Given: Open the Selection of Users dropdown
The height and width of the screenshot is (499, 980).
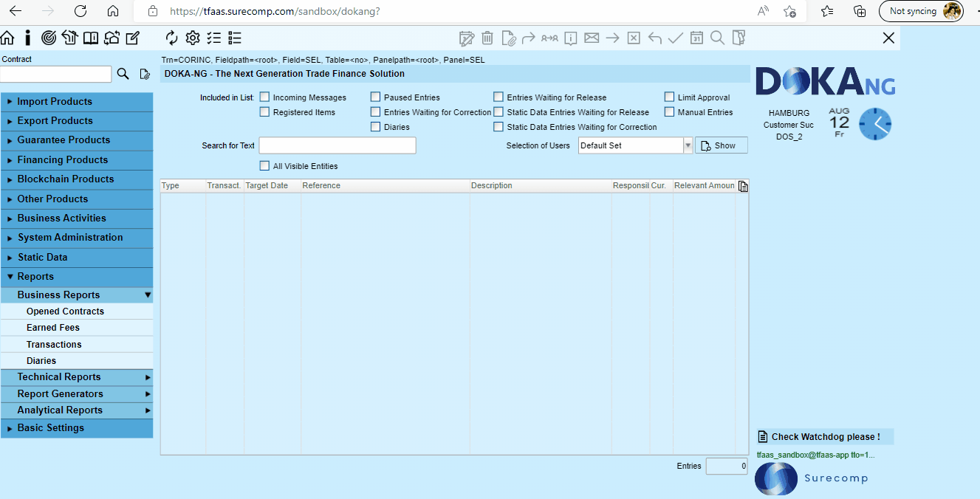Looking at the screenshot, I should [x=635, y=145].
